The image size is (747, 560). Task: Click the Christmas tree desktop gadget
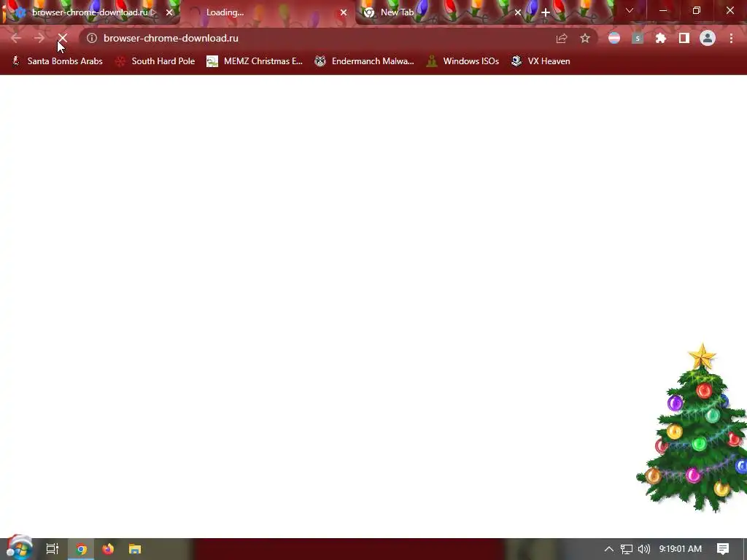pos(693,429)
